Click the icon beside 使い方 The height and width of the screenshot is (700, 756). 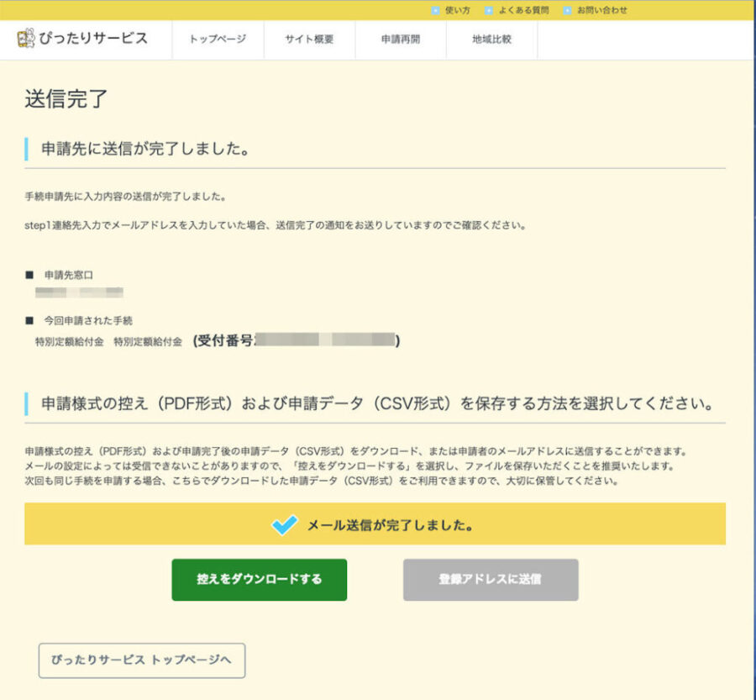(x=435, y=10)
